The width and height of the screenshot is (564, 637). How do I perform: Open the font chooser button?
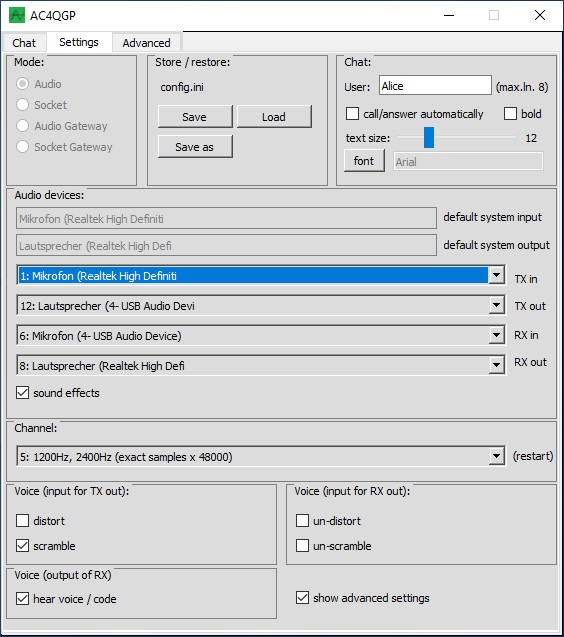364,161
